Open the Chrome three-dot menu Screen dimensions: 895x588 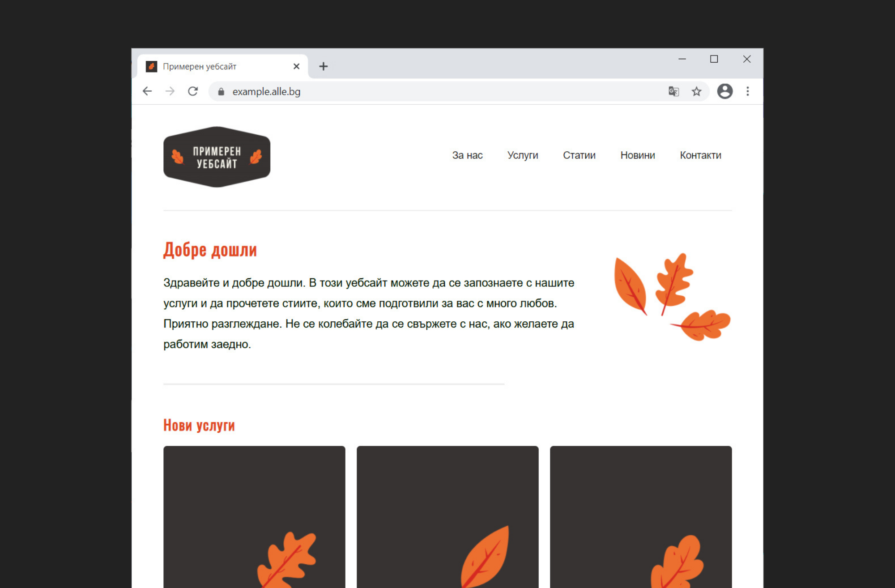(x=748, y=91)
